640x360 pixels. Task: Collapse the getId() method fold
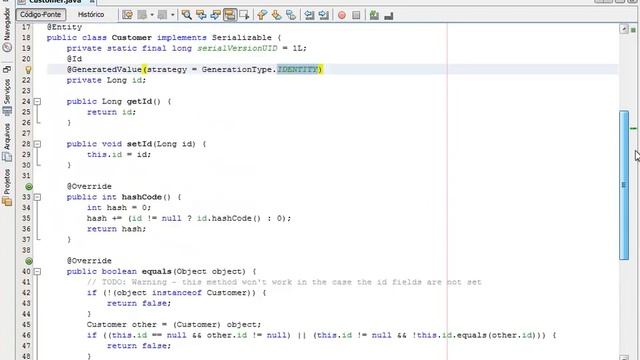(x=37, y=101)
